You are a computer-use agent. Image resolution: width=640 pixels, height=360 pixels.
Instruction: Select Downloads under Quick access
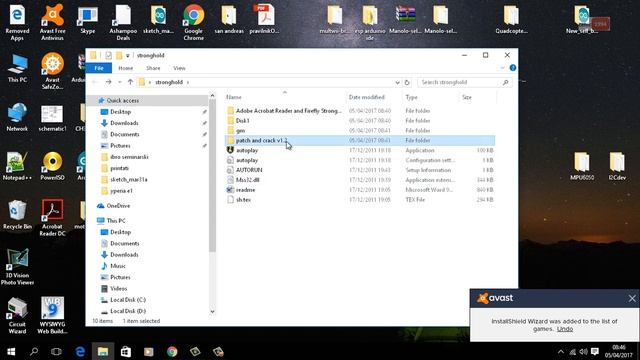pos(124,123)
